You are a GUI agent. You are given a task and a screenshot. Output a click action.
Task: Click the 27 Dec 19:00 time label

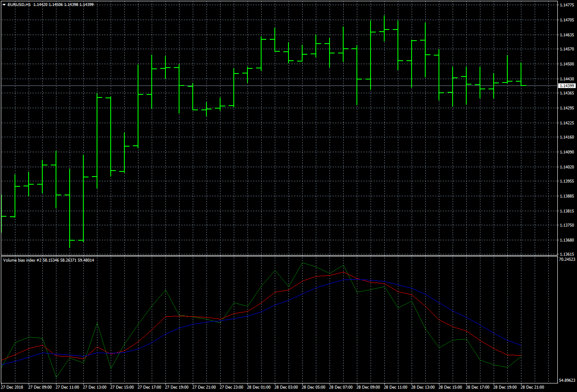point(177,387)
